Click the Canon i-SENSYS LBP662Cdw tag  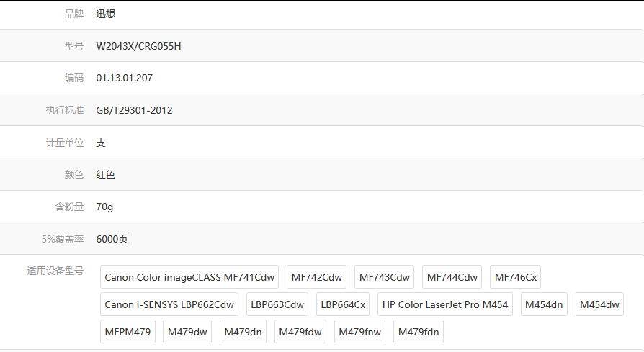tap(169, 304)
